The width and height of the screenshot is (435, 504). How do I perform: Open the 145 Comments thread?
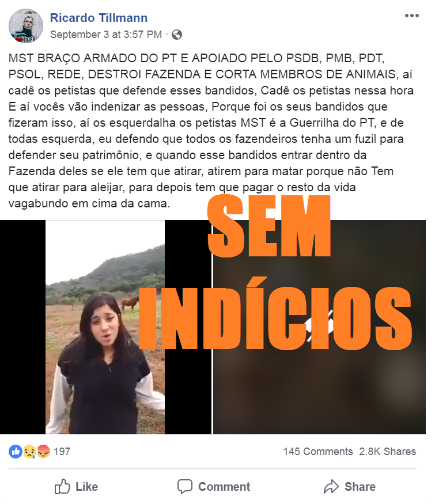coord(318,451)
